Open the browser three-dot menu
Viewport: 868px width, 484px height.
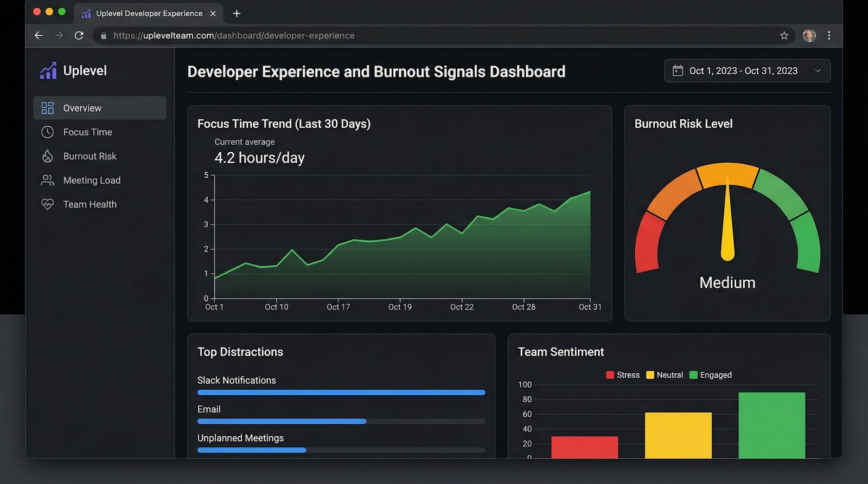point(829,35)
